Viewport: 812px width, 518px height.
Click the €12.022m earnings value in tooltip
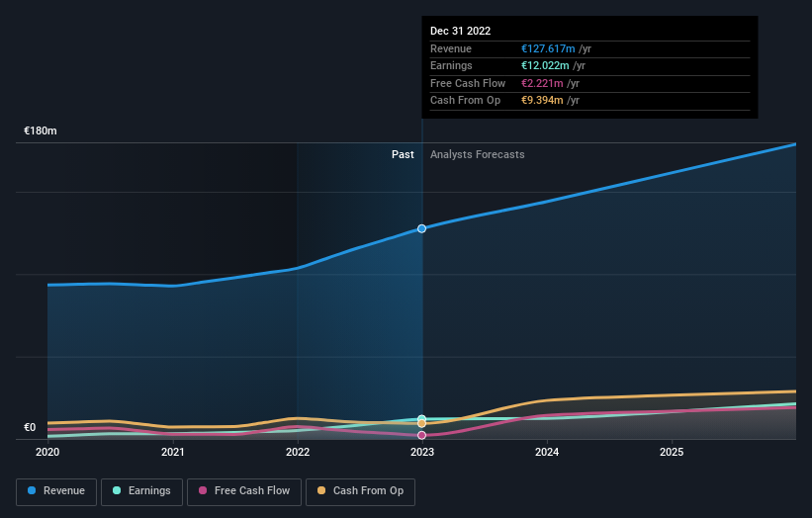(545, 65)
